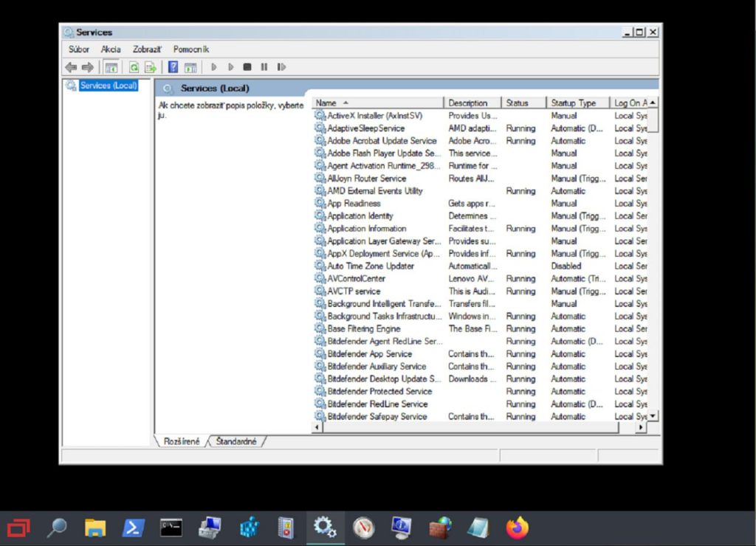The width and height of the screenshot is (756, 546).
Task: Click the Disabled startup type cell
Action: click(566, 266)
